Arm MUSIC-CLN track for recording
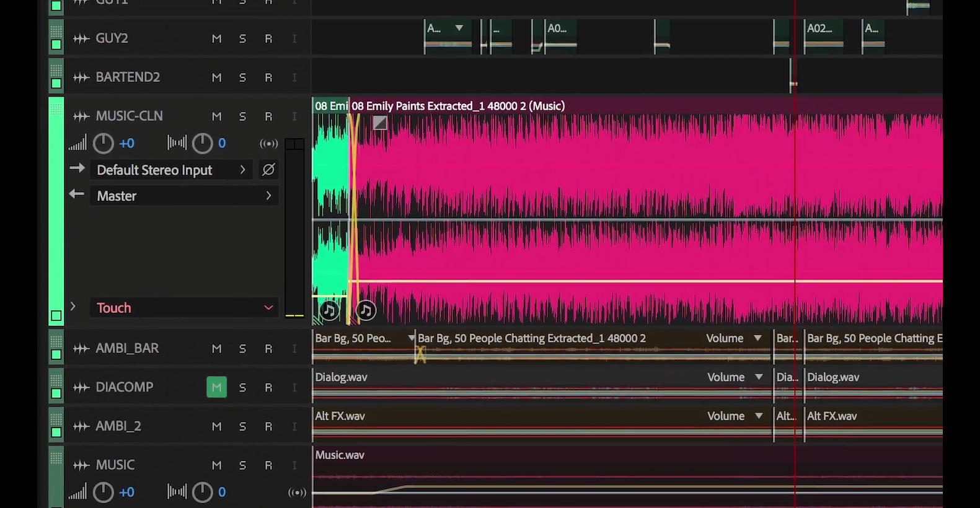980x508 pixels. (268, 116)
